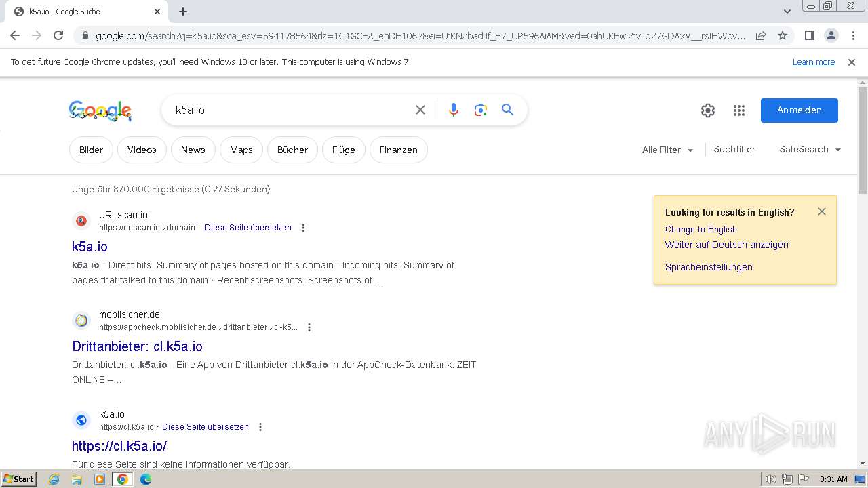Image resolution: width=868 pixels, height=488 pixels.
Task: Open the Drittanbieter: cl.k5a.io result
Action: click(x=137, y=346)
